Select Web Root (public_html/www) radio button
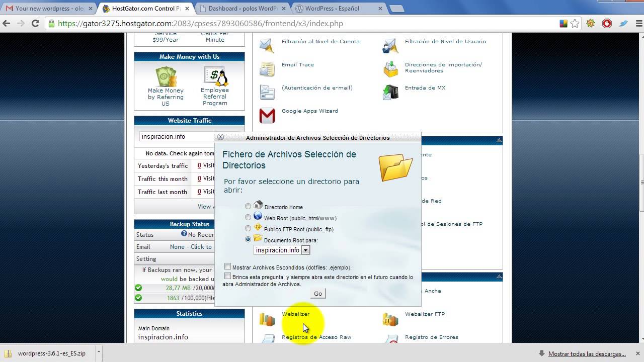Image resolution: width=644 pixels, height=362 pixels. [248, 218]
